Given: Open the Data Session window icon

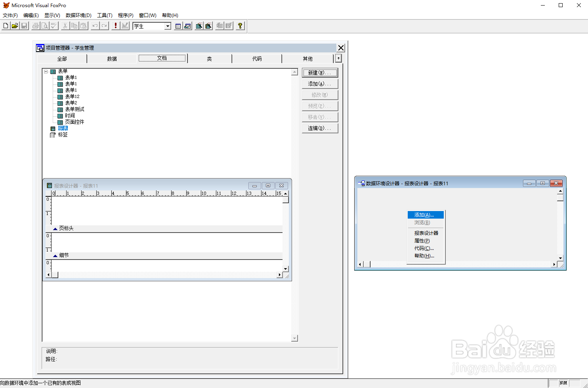Looking at the screenshot, I should (187, 26).
